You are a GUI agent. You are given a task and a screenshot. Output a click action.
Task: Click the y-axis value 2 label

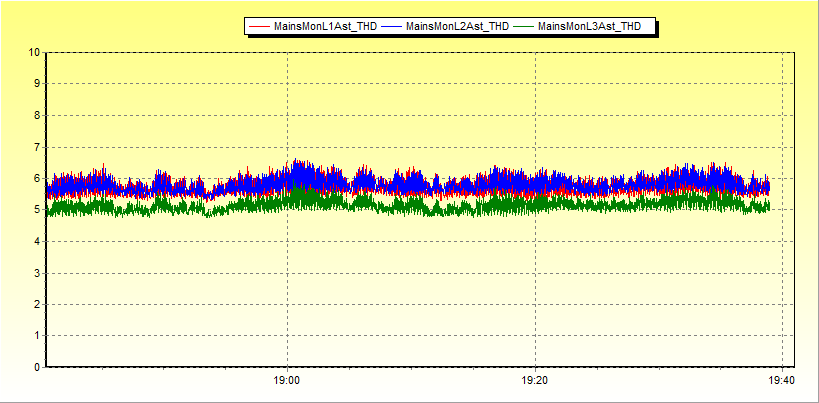click(x=37, y=304)
